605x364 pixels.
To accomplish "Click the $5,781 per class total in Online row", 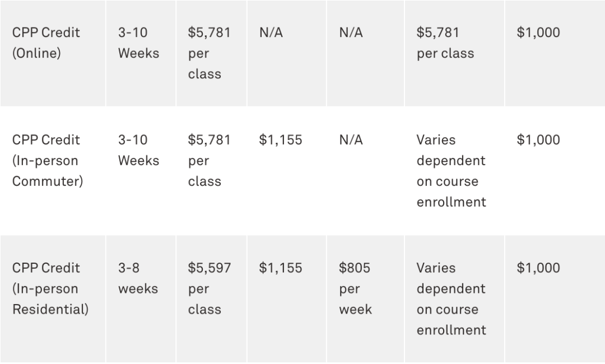I will click(445, 43).
